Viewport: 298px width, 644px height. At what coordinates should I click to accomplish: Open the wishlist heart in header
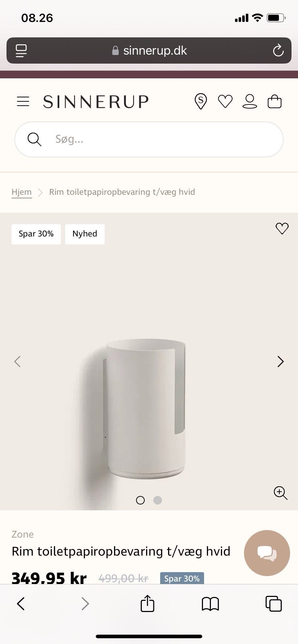225,101
